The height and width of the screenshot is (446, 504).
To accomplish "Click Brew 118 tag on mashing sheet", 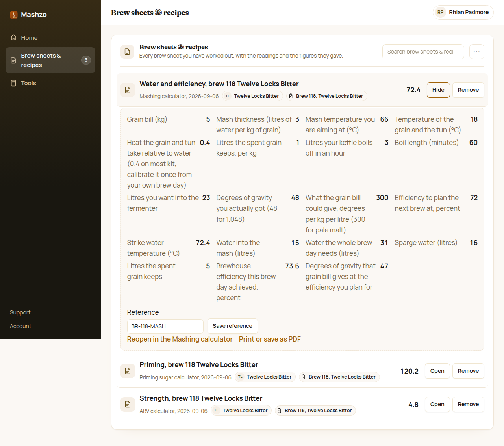I will pos(326,96).
